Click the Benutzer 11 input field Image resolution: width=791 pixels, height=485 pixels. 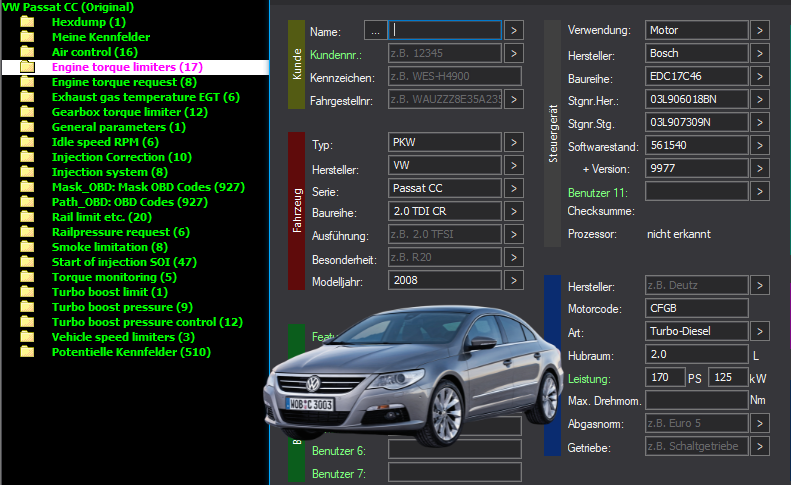697,191
